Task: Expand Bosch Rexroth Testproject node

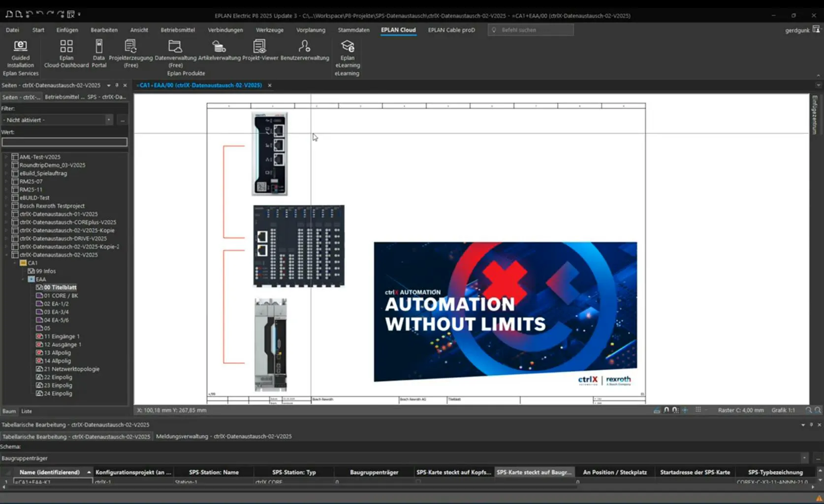Action: coord(7,206)
